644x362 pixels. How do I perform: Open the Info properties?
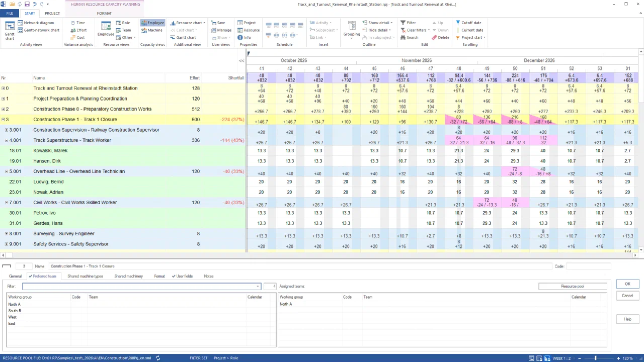coord(245,38)
